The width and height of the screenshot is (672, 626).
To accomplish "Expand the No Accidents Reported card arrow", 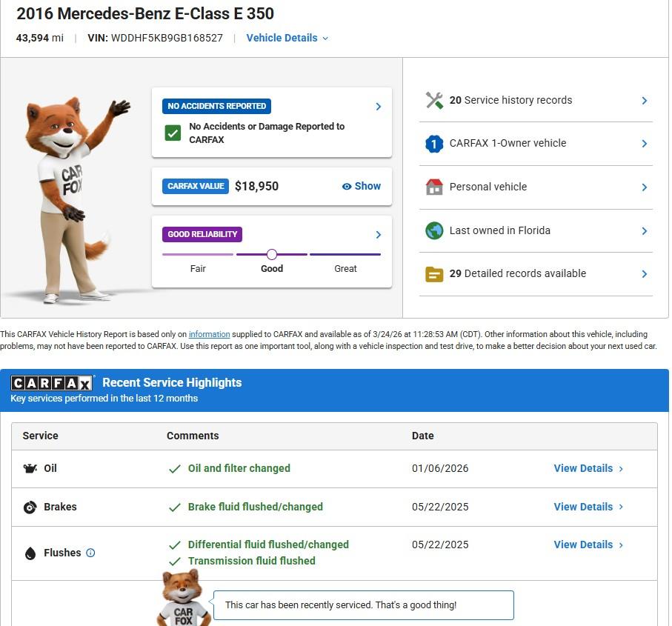I will (378, 107).
